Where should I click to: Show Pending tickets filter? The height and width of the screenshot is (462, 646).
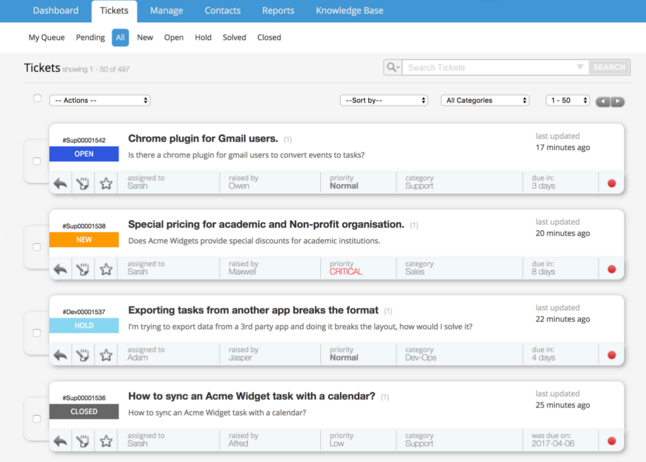[90, 37]
